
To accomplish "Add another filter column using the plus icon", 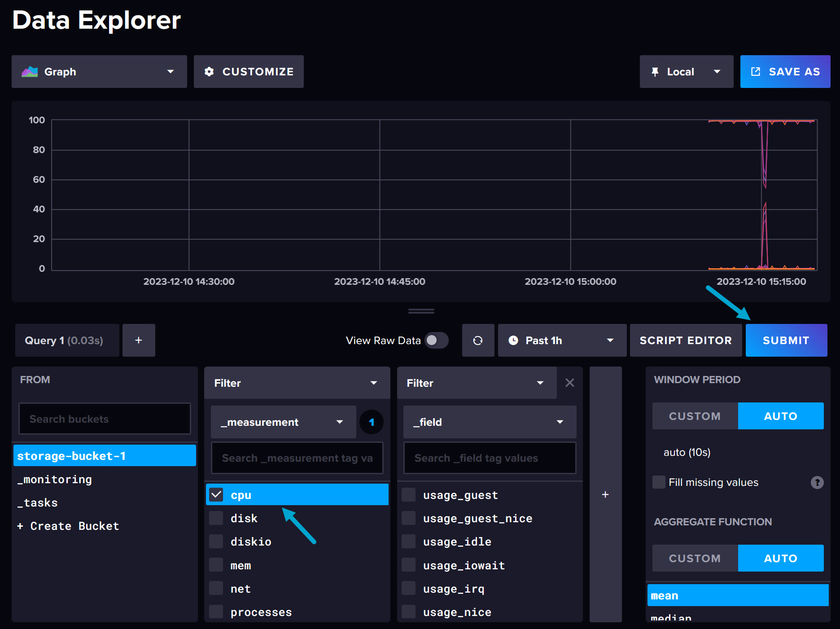I will (x=605, y=494).
